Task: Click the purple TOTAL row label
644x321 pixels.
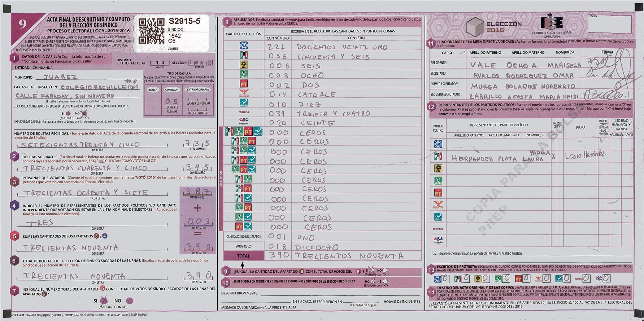Action: coord(243,256)
